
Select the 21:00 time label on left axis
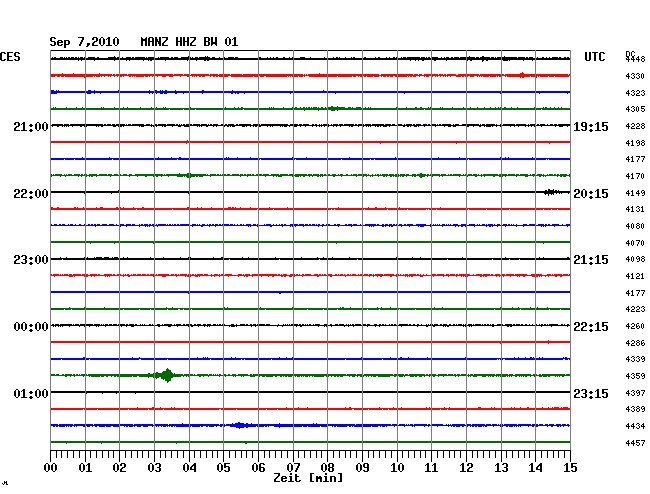pos(30,126)
